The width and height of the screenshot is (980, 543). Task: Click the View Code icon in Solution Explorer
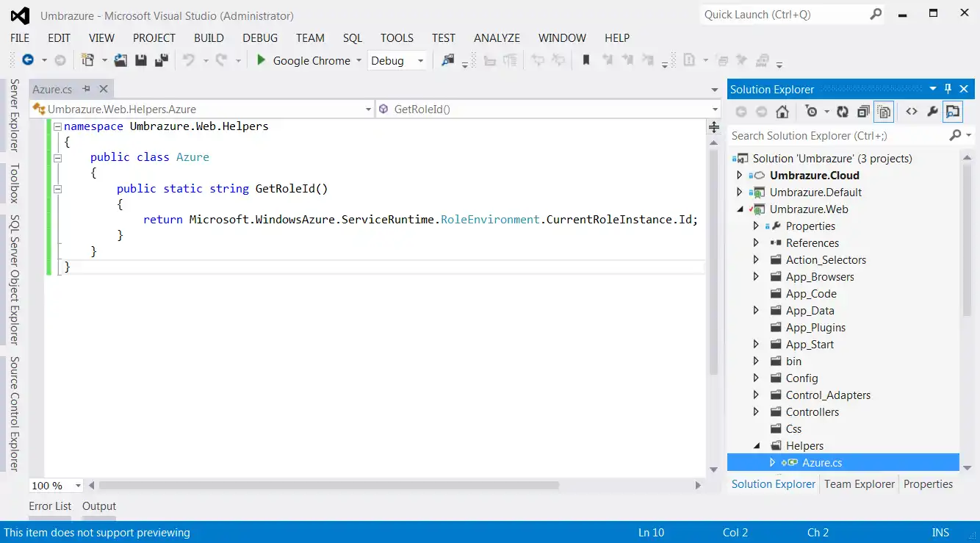[912, 112]
